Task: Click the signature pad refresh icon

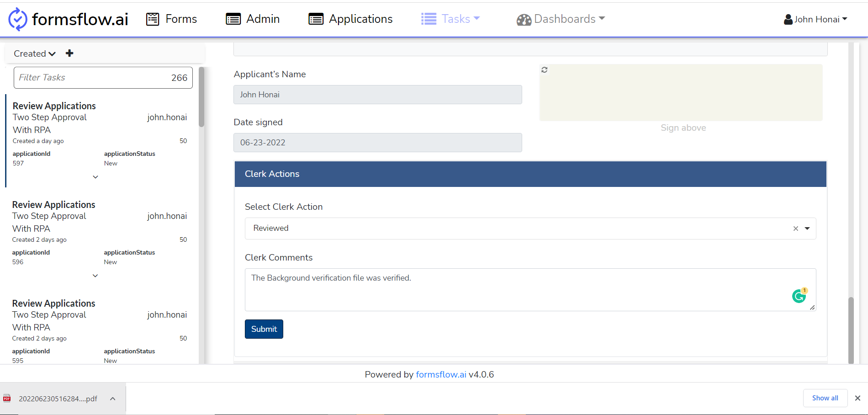Action: click(x=545, y=70)
